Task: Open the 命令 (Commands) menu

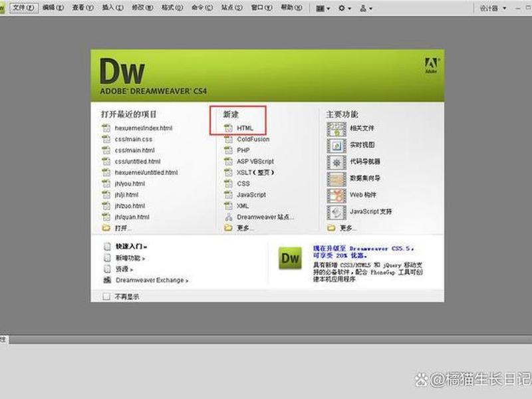Action: pyautogui.click(x=202, y=7)
